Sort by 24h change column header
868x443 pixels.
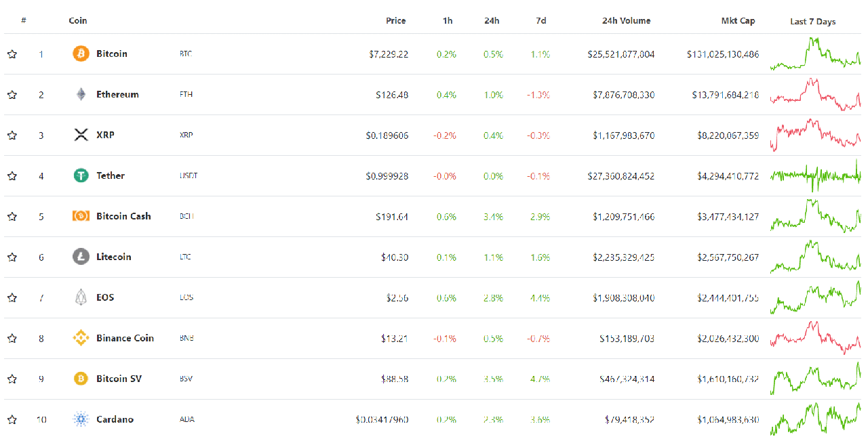point(492,20)
